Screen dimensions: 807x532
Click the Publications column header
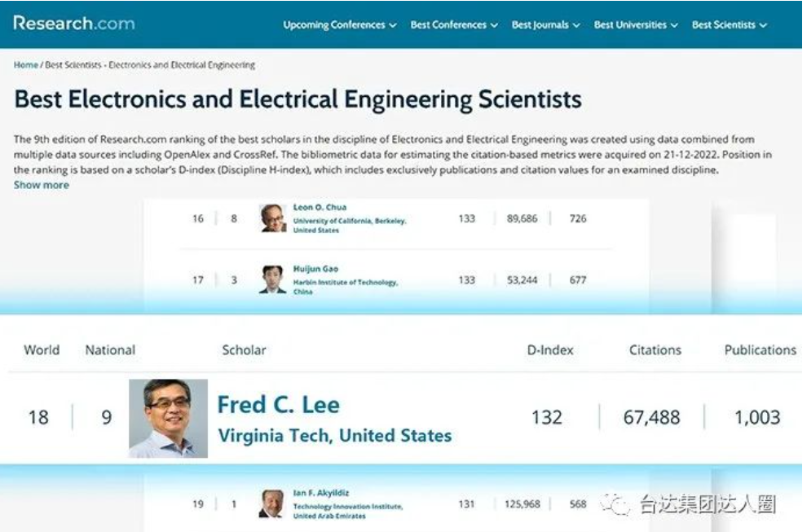(x=761, y=350)
